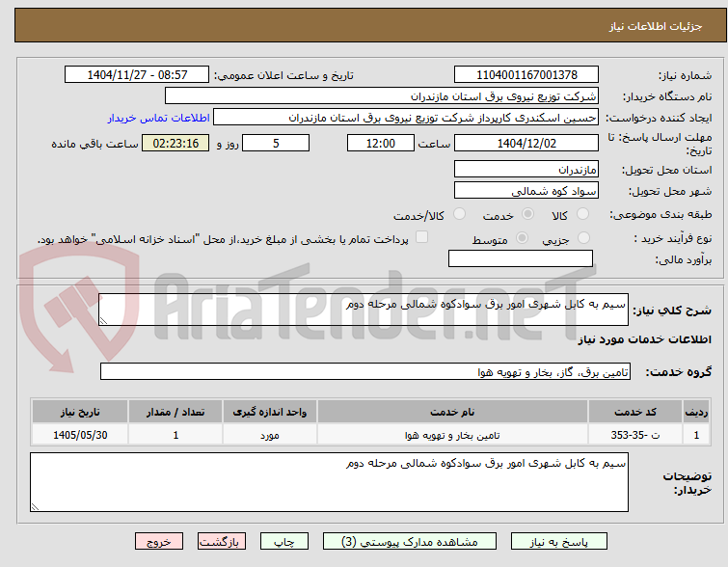Click the unit cell مورد
This screenshot has height=567, width=728.
pyautogui.click(x=270, y=435)
